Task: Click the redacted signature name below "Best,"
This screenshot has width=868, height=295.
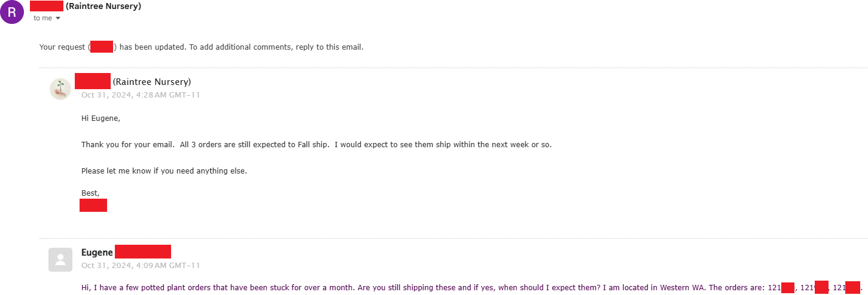Action: tap(93, 205)
